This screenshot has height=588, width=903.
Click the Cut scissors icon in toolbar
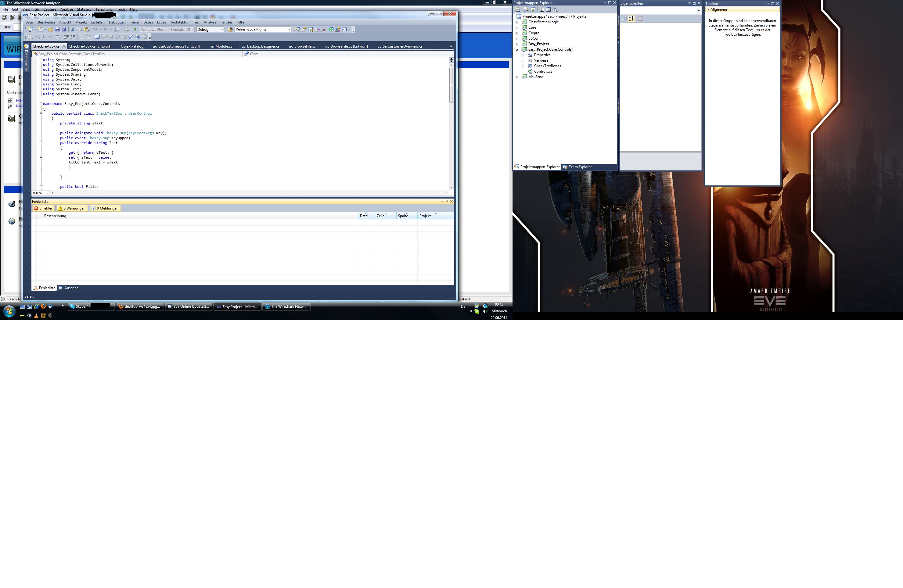pyautogui.click(x=73, y=30)
